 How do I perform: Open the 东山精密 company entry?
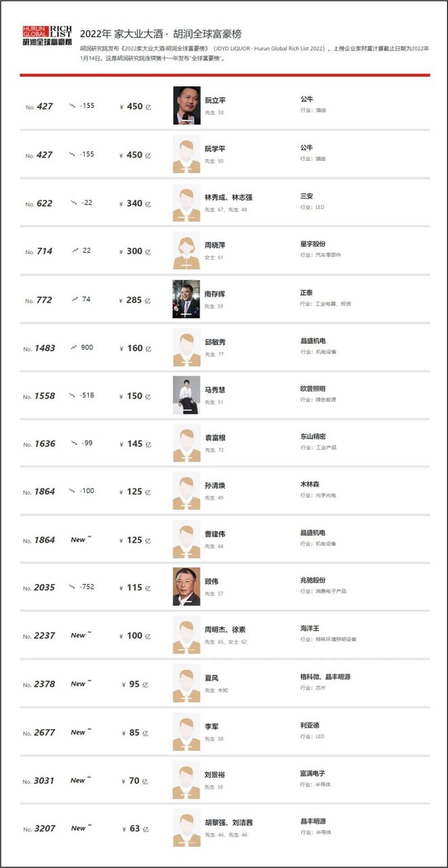pyautogui.click(x=314, y=437)
